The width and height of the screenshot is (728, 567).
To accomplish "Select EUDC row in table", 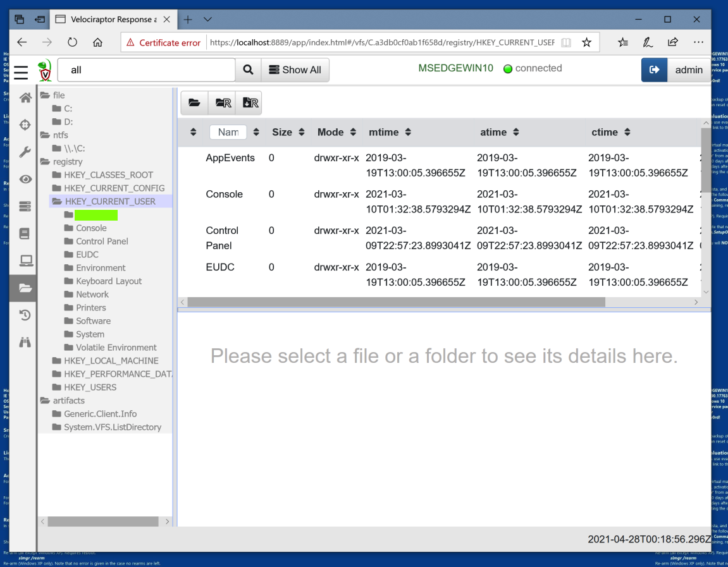I will click(x=439, y=275).
